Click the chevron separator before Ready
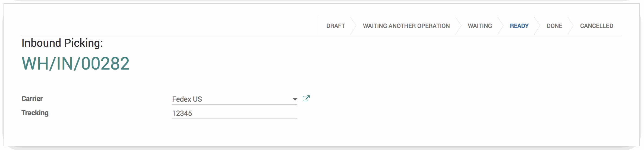644x150 pixels. click(x=500, y=26)
